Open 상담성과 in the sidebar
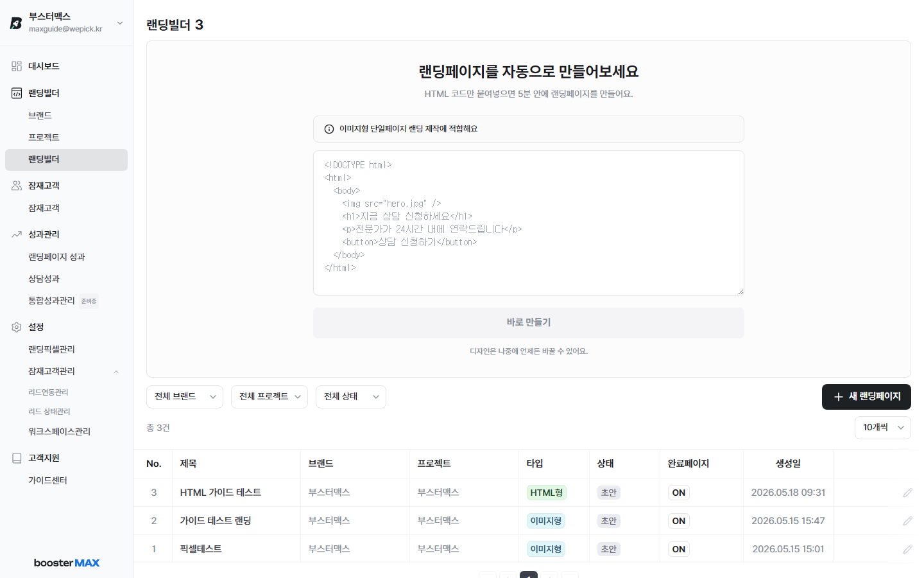 coord(44,279)
